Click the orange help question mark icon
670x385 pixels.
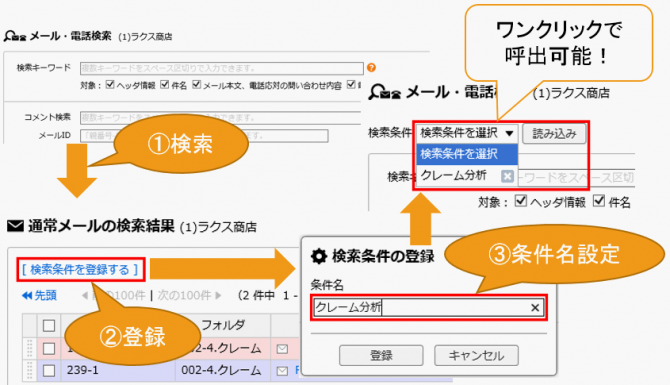pyautogui.click(x=371, y=67)
